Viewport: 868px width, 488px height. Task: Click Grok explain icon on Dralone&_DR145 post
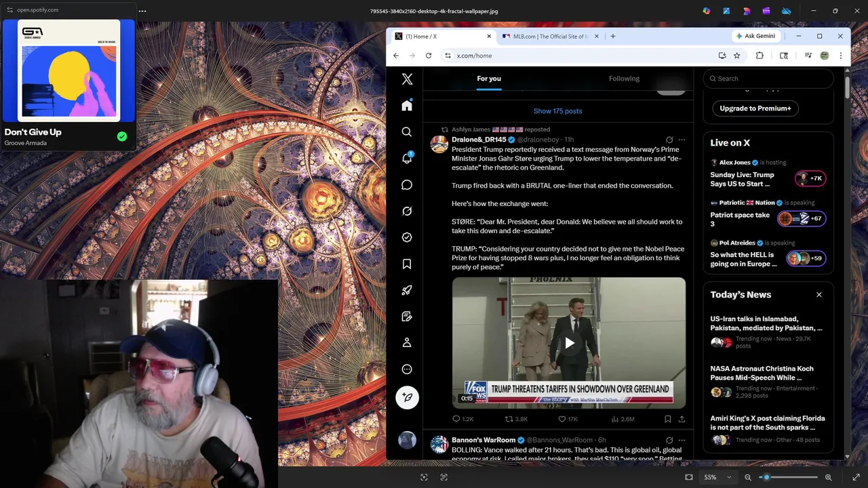(x=669, y=140)
